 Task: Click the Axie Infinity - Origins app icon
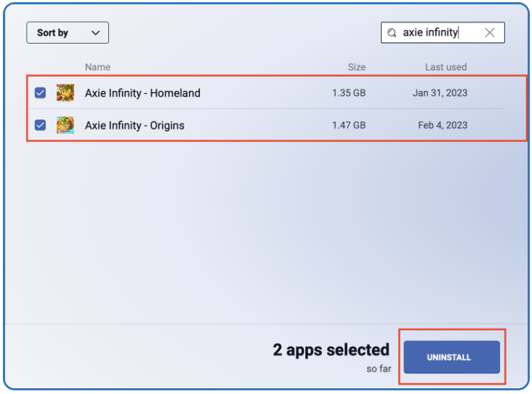click(65, 125)
